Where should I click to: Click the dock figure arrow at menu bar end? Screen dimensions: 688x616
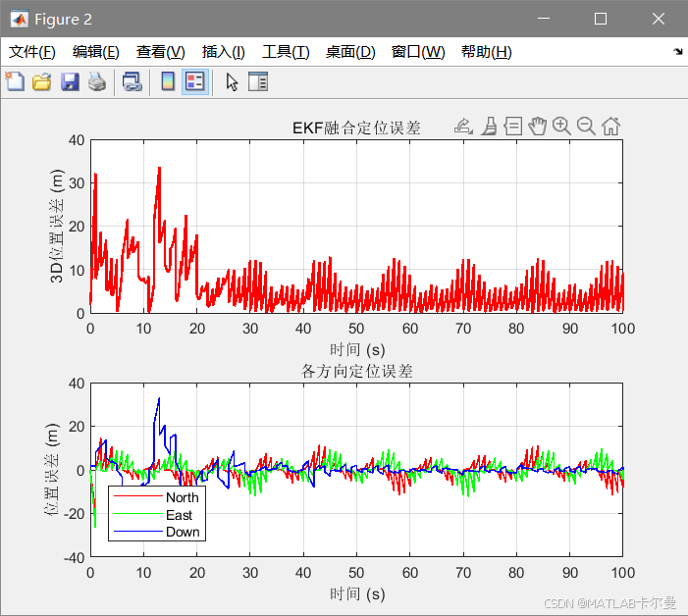tap(678, 52)
